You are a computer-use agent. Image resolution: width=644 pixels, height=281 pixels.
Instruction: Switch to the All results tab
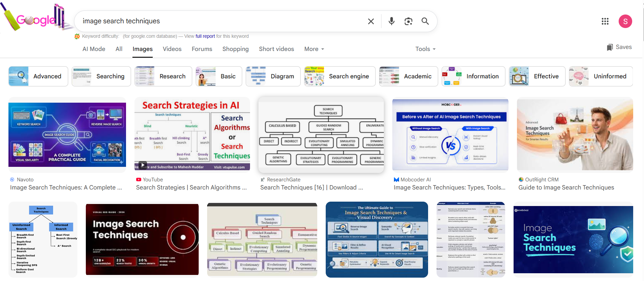pyautogui.click(x=119, y=49)
